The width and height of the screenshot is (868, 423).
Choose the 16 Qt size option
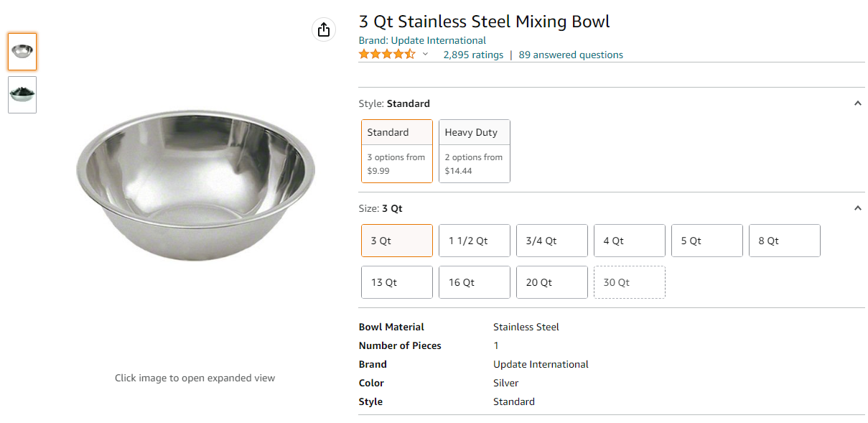pos(475,282)
